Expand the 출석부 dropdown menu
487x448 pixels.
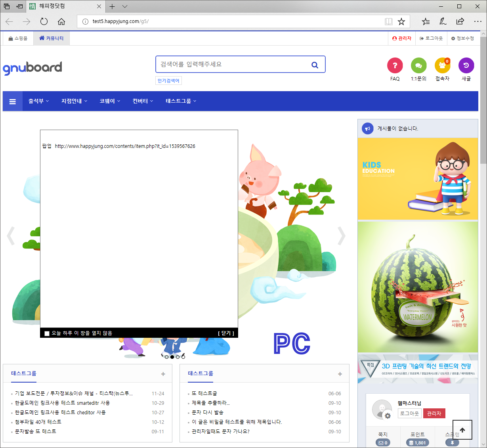(x=38, y=101)
